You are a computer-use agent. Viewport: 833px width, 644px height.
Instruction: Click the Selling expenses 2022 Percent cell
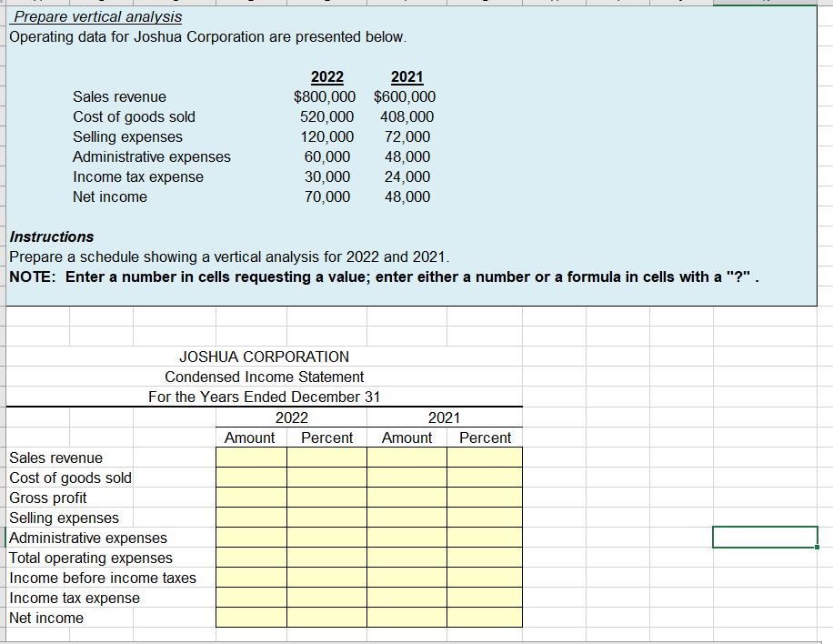[x=327, y=518]
